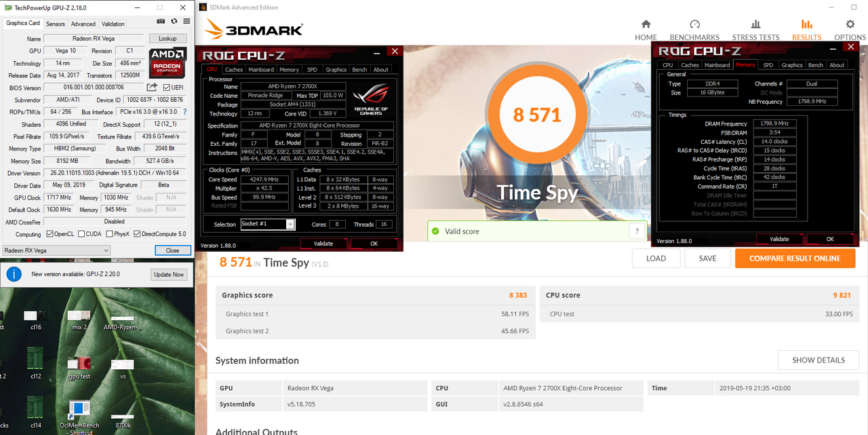Open the gpu test desktop icon
The height and width of the screenshot is (435, 868).
click(x=79, y=366)
